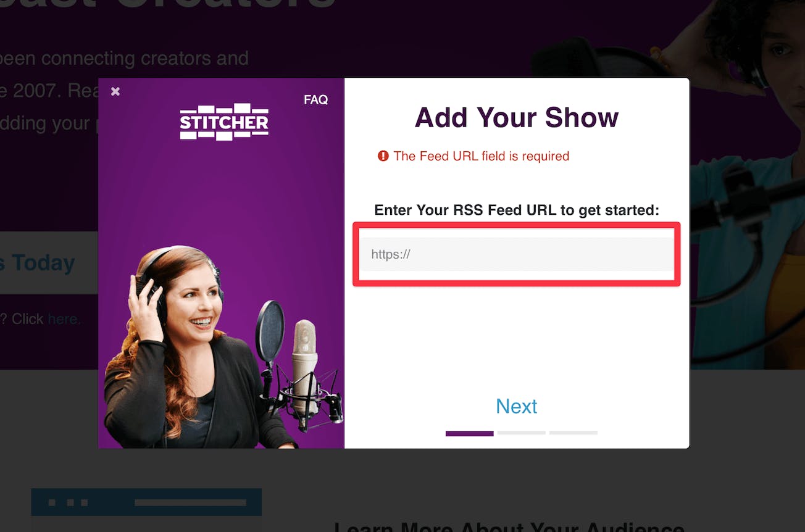805x532 pixels.
Task: Click the 'Enter Your RSS Feed URL' label
Action: pyautogui.click(x=517, y=210)
